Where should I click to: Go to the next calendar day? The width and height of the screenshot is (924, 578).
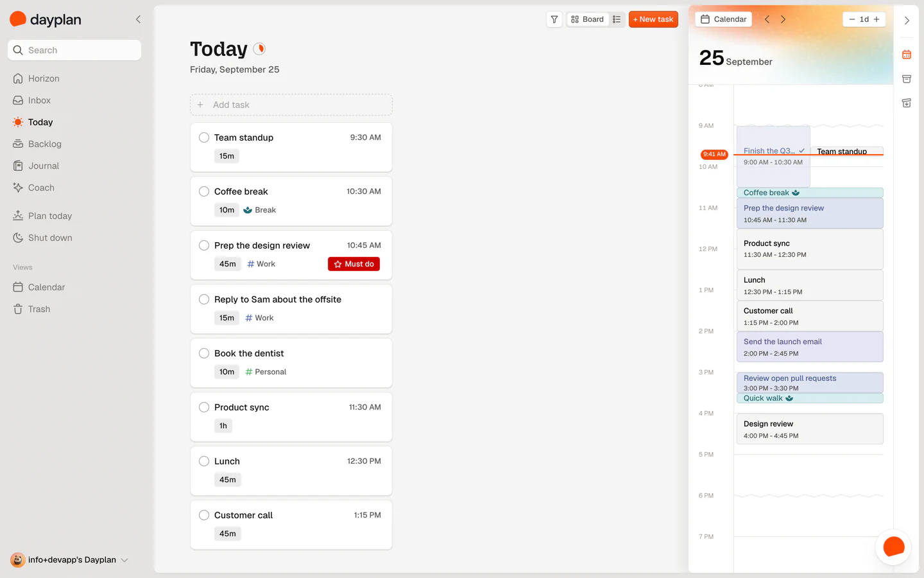783,19
